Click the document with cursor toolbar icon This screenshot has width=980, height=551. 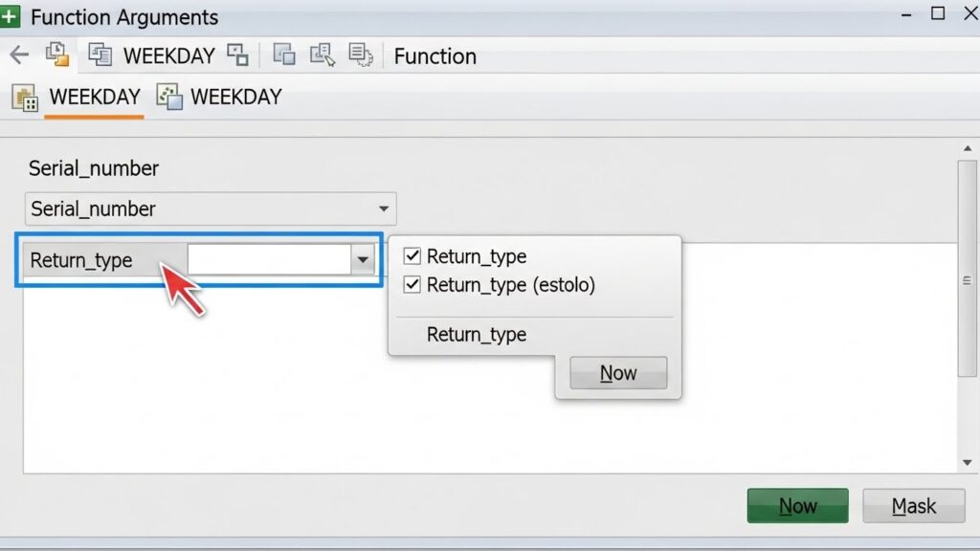point(322,55)
